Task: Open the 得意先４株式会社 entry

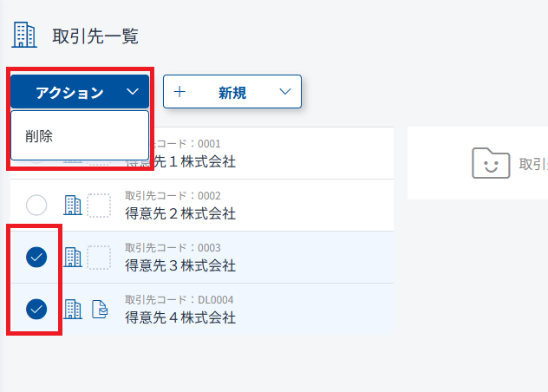Action: click(180, 317)
